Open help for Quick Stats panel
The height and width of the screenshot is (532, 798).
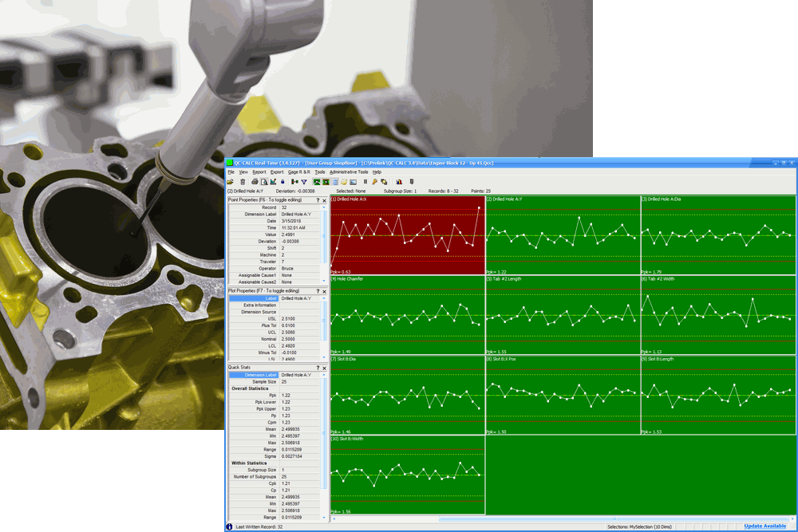[x=318, y=368]
